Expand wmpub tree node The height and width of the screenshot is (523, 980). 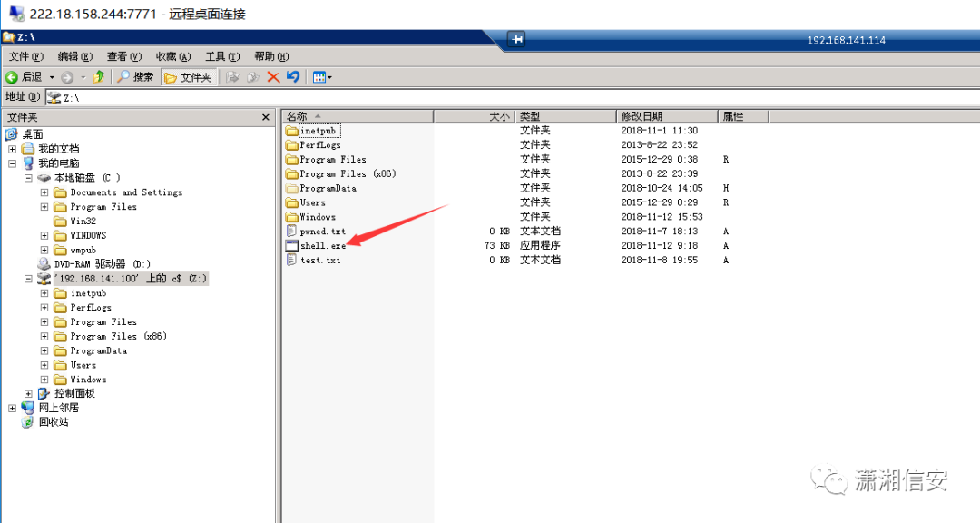click(x=44, y=250)
